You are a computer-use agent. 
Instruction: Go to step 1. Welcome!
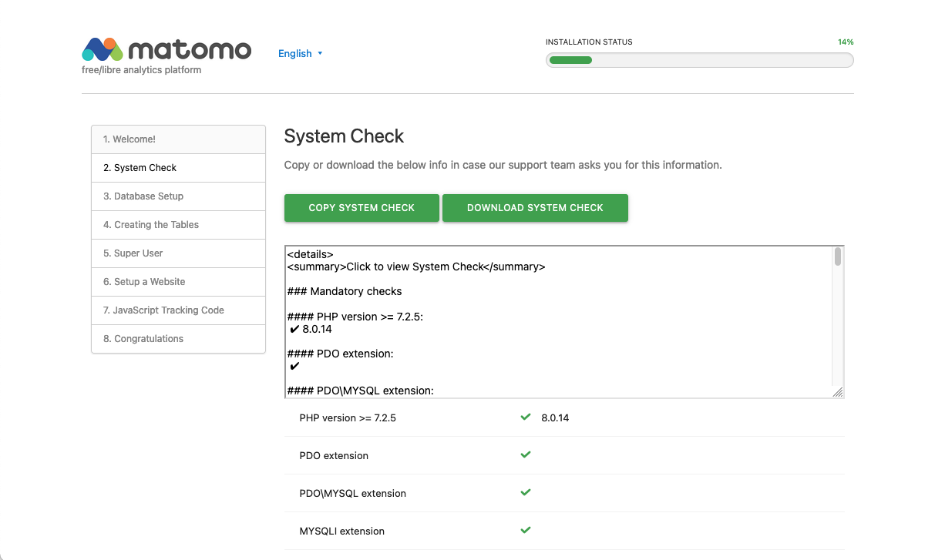click(178, 139)
